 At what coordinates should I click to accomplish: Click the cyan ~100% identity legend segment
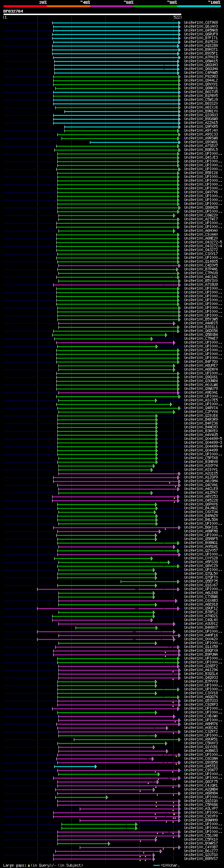(x=199, y=6)
